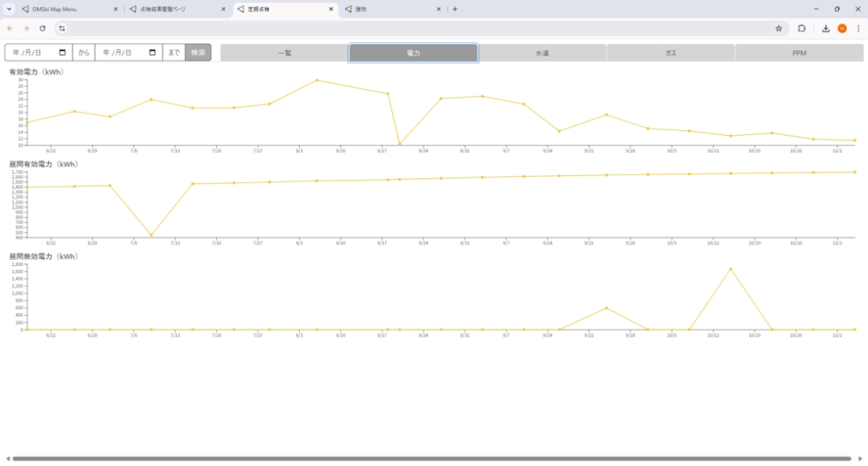Viewport: 868px width, 466px height.
Task: Click the peak data point on 昼間無効電力 chart
Action: [x=731, y=268]
